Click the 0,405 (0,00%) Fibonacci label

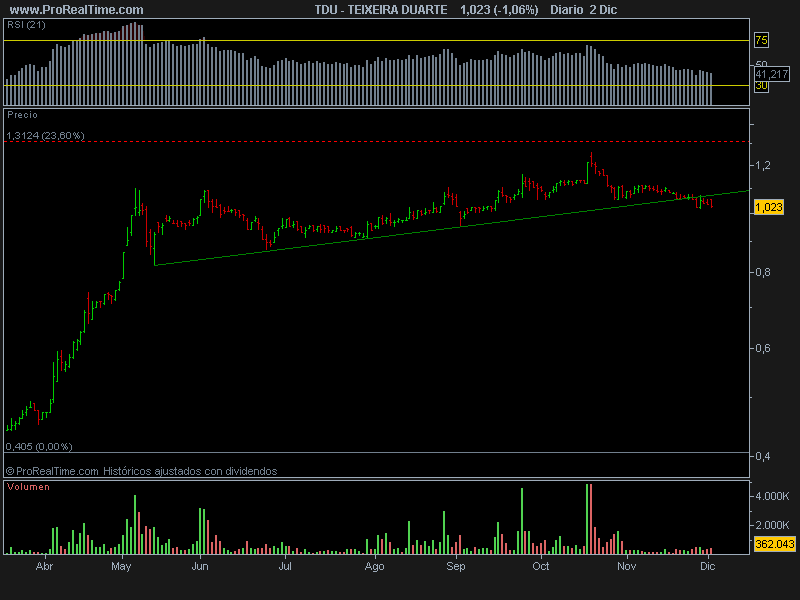(x=39, y=446)
